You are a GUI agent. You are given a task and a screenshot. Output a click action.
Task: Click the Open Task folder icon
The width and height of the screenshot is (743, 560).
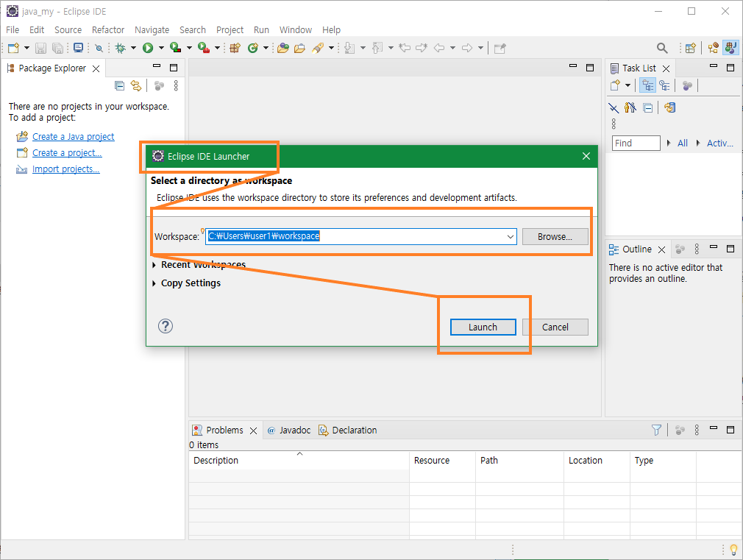[299, 48]
